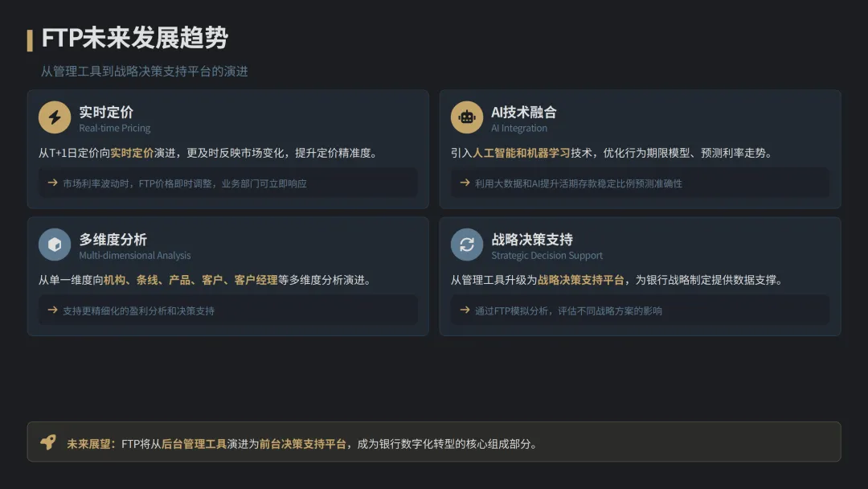Click the arrow before 市场利率波动时 text
Image resolution: width=868 pixels, height=489 pixels.
coord(52,183)
